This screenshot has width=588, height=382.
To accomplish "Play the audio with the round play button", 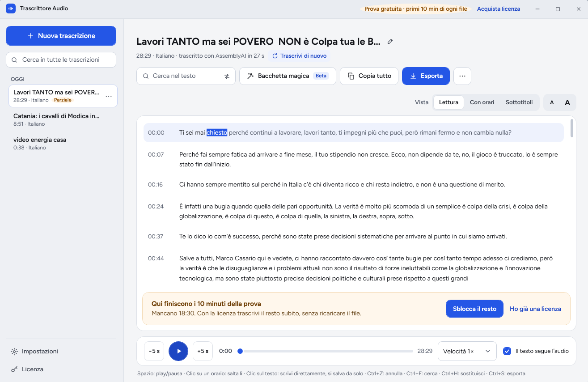I will click(178, 351).
